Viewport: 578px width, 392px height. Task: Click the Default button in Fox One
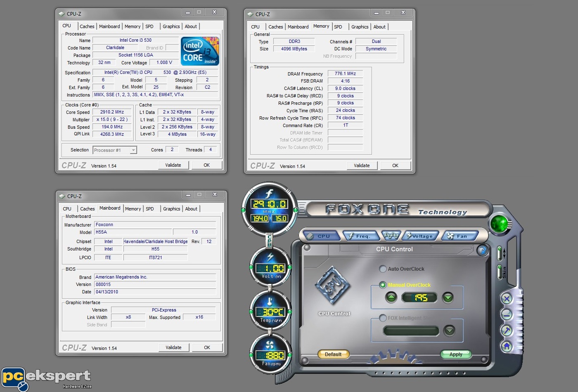coord(333,354)
